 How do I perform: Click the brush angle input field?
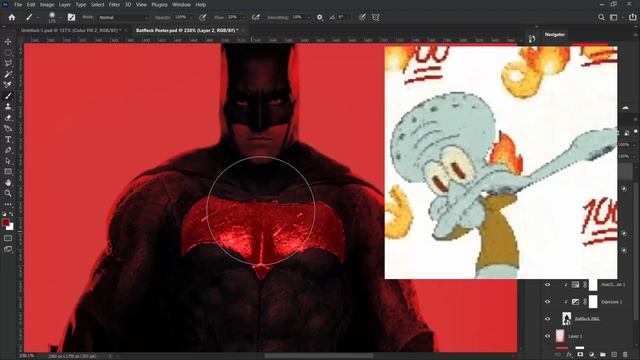point(344,18)
